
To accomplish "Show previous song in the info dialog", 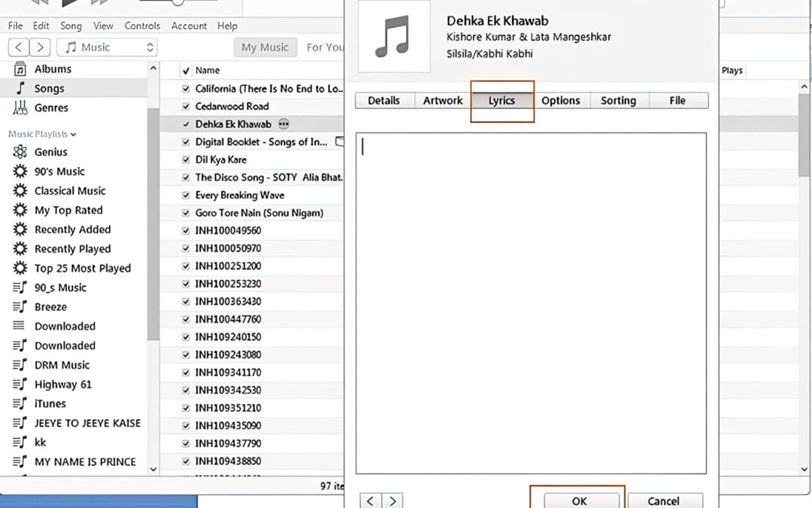I will click(x=370, y=500).
